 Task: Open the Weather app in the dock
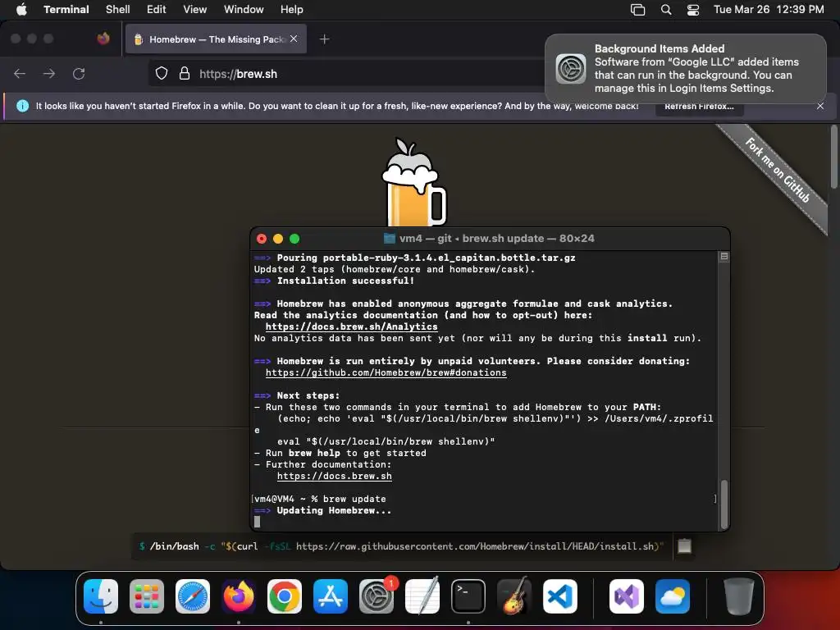pyautogui.click(x=673, y=596)
